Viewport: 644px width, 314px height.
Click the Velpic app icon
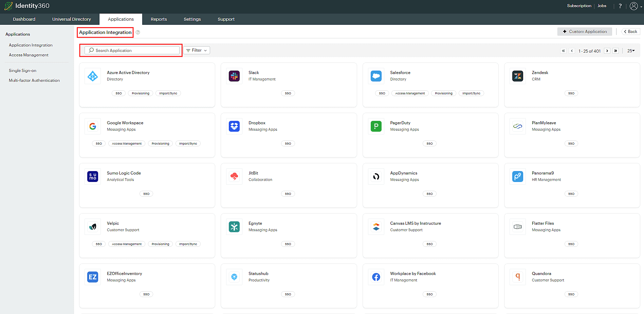point(93,227)
